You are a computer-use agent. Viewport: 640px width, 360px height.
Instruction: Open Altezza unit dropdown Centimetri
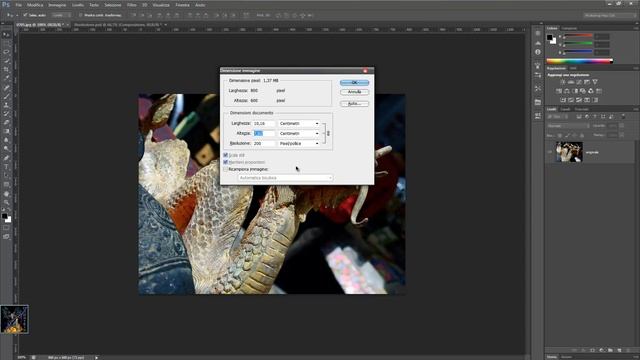point(299,133)
